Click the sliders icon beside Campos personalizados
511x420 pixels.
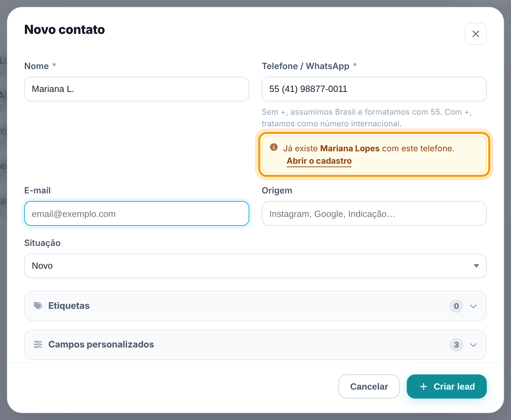pyautogui.click(x=38, y=344)
